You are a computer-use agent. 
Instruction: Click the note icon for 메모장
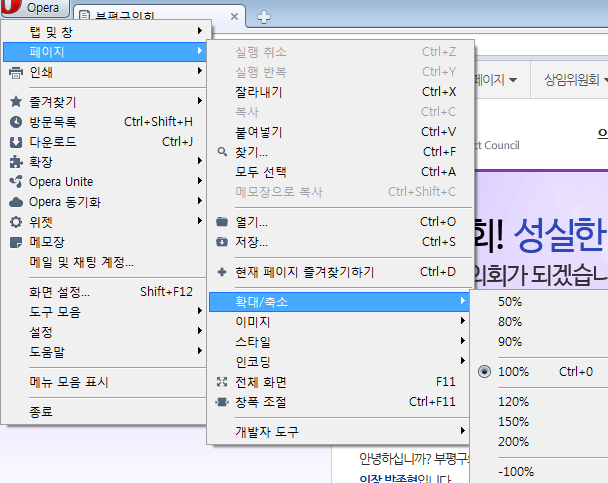click(16, 242)
